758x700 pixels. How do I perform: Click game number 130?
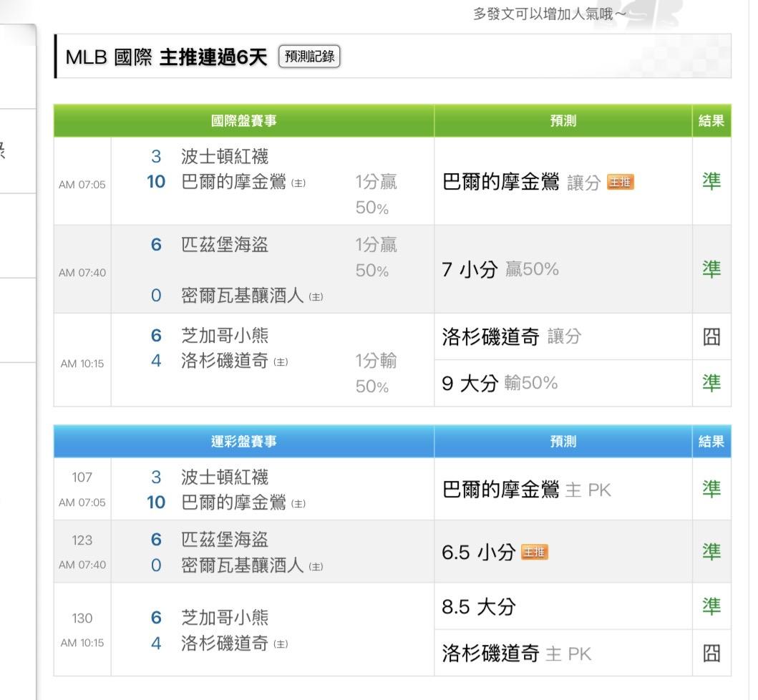click(x=82, y=618)
